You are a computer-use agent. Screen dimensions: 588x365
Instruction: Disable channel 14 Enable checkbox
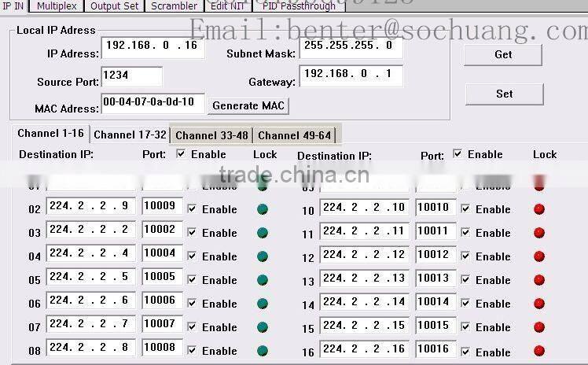coord(465,303)
